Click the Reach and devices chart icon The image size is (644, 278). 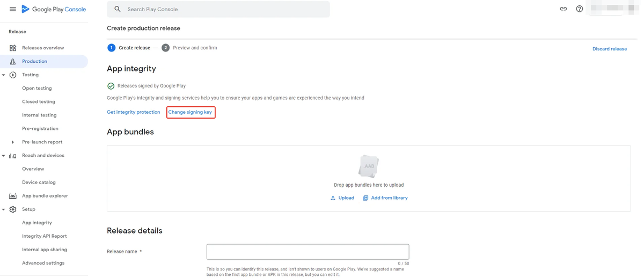point(13,156)
